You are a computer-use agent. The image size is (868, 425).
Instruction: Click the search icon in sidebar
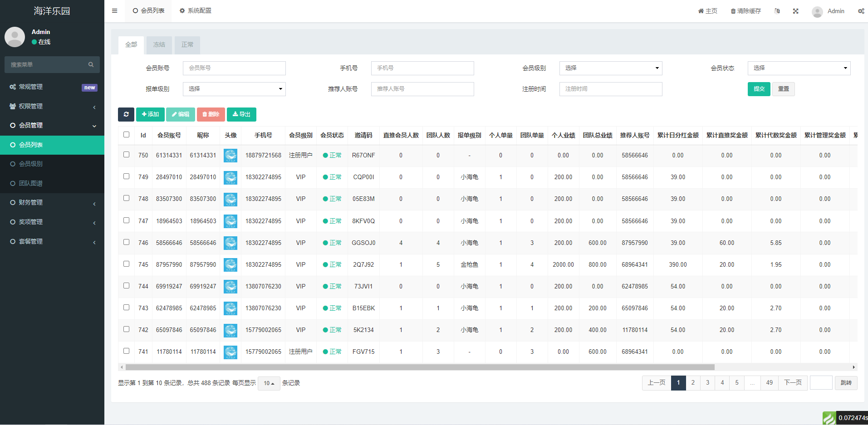click(x=91, y=64)
